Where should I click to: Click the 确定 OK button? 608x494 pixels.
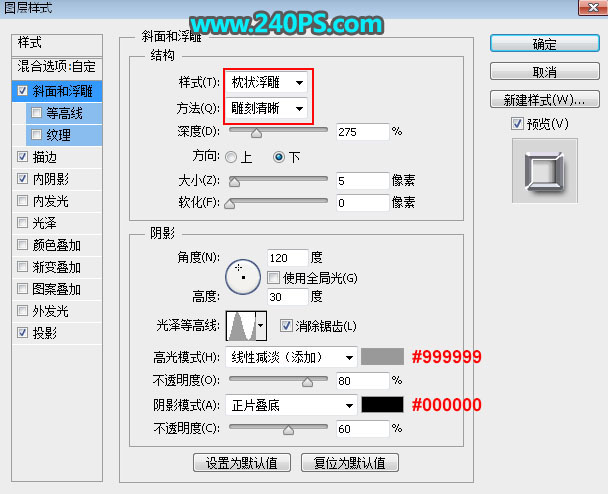(x=545, y=43)
